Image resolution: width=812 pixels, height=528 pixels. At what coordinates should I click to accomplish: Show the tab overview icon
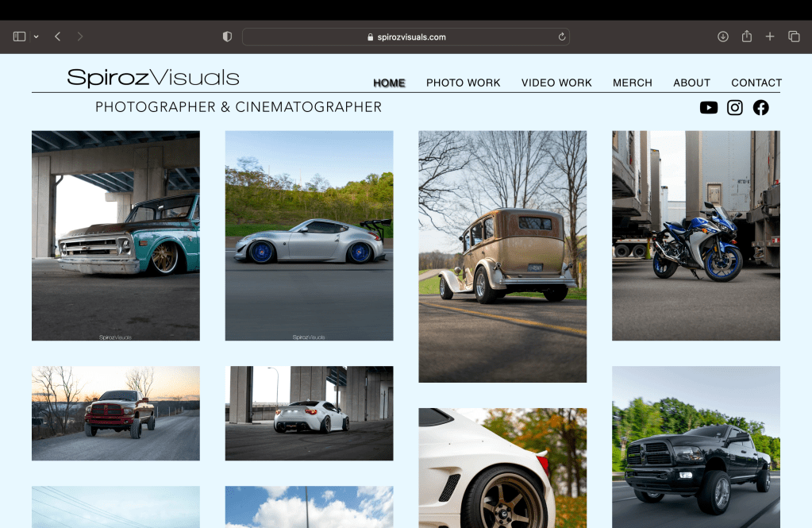point(794,37)
